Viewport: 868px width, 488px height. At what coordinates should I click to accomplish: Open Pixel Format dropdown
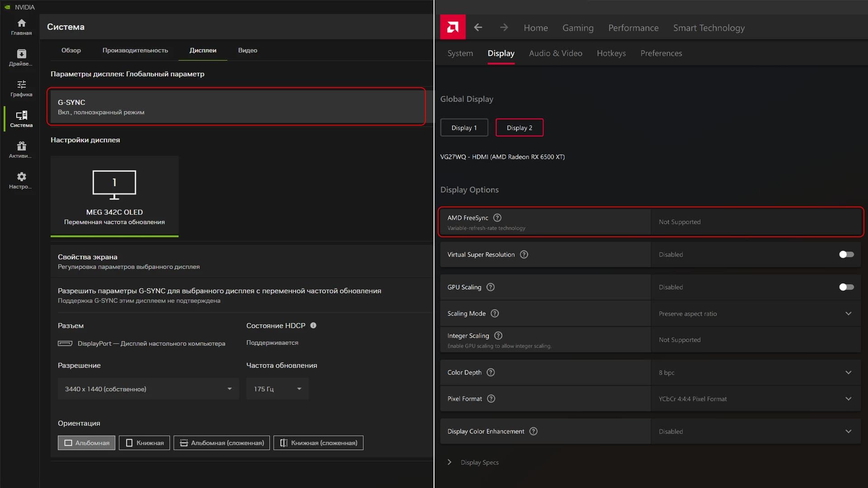pos(756,399)
